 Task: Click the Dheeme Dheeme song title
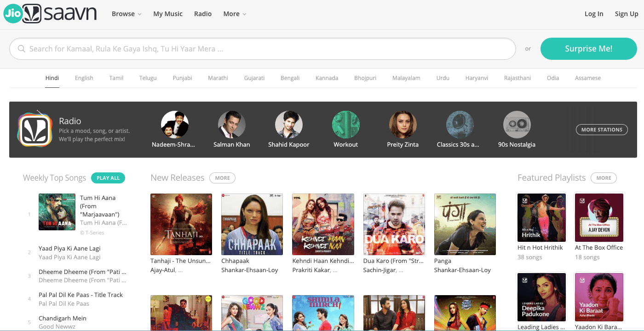click(82, 271)
